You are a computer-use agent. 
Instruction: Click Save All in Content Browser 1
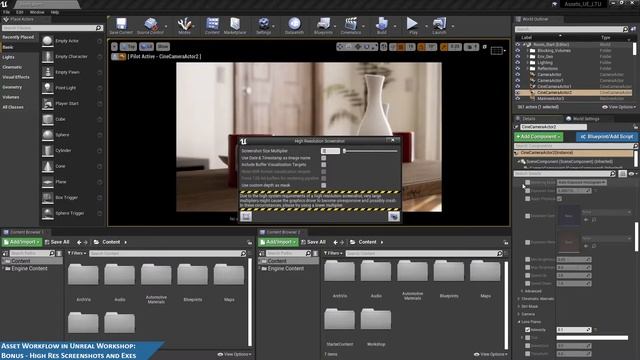57,242
